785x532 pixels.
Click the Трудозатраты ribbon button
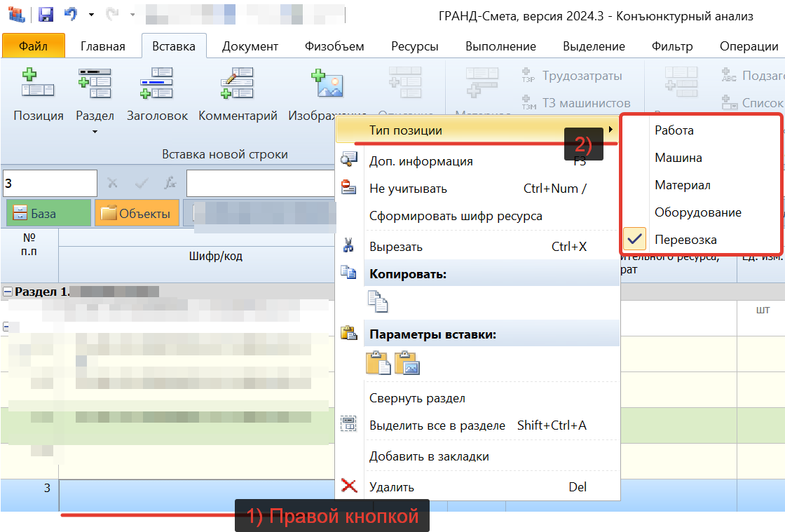point(572,76)
